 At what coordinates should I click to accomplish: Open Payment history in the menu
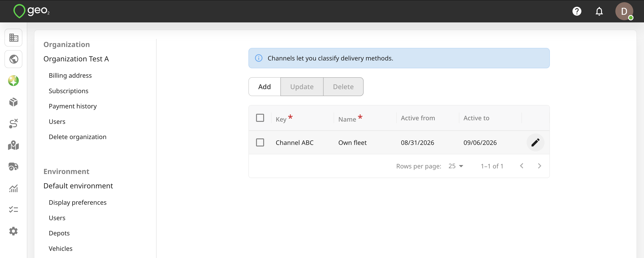click(x=73, y=106)
